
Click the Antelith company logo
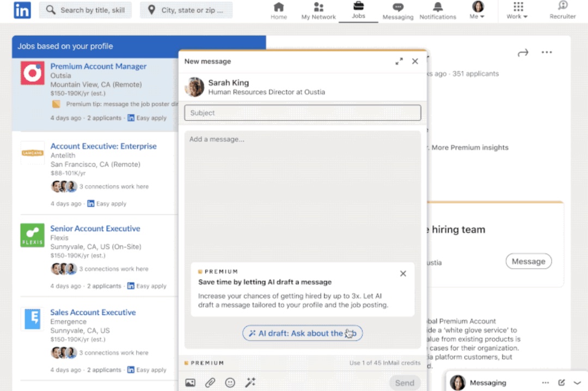pyautogui.click(x=32, y=153)
